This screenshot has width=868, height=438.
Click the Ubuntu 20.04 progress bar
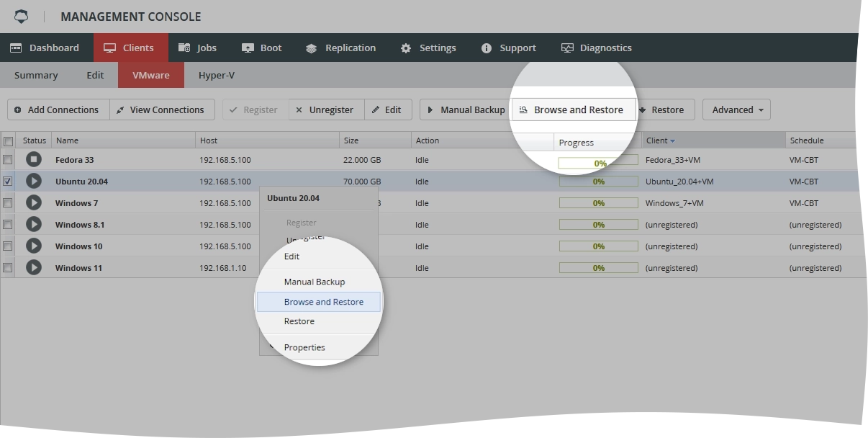pos(598,182)
